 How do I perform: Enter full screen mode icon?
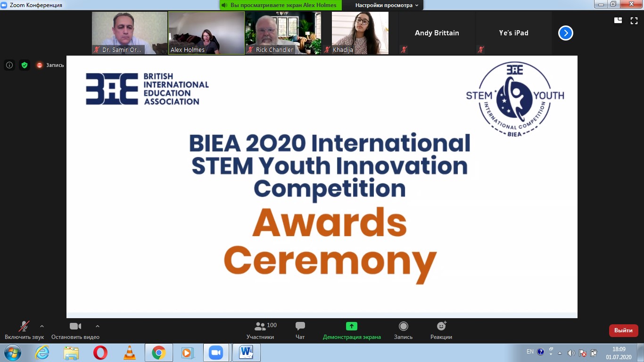pos(634,20)
